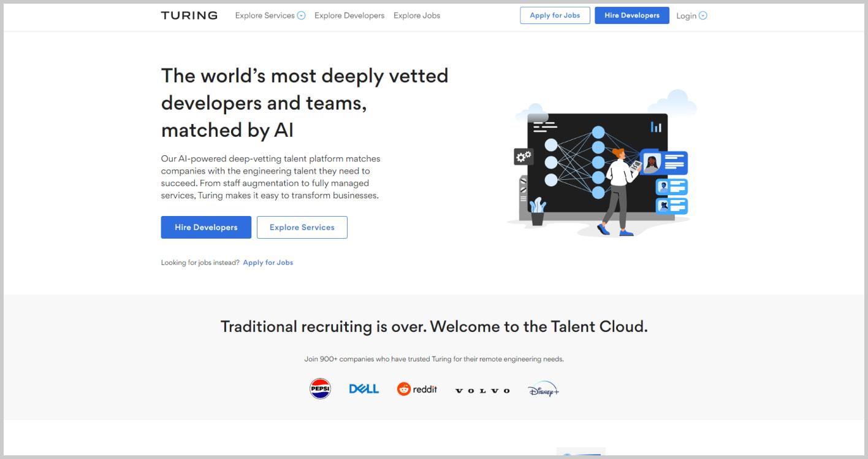Go to Explore Developers in navigation
The height and width of the screenshot is (459, 868).
click(x=349, y=15)
